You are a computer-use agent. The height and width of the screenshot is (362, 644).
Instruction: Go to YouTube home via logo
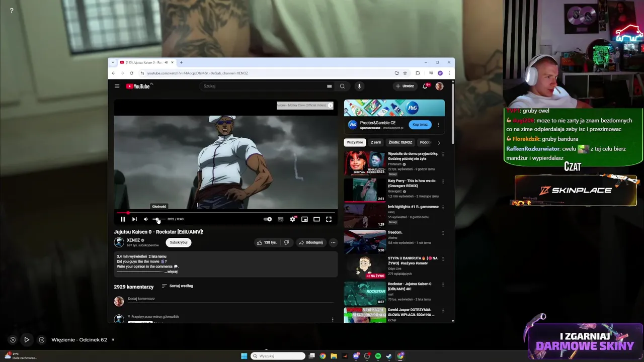138,86
